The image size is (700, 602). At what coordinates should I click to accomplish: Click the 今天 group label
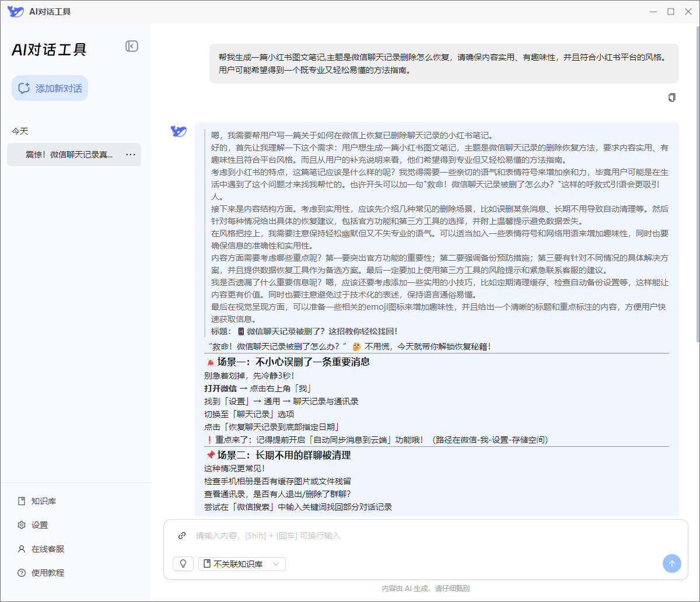coord(20,131)
